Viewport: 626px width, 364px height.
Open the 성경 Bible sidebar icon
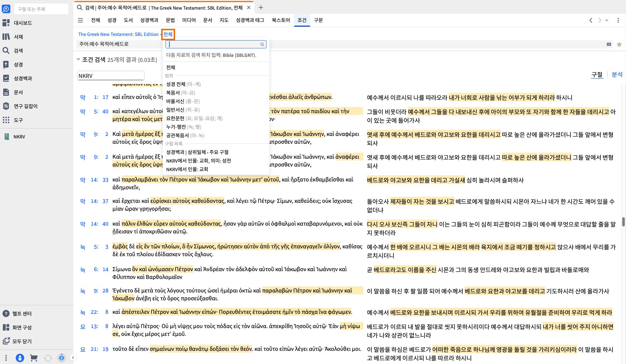click(x=6, y=64)
